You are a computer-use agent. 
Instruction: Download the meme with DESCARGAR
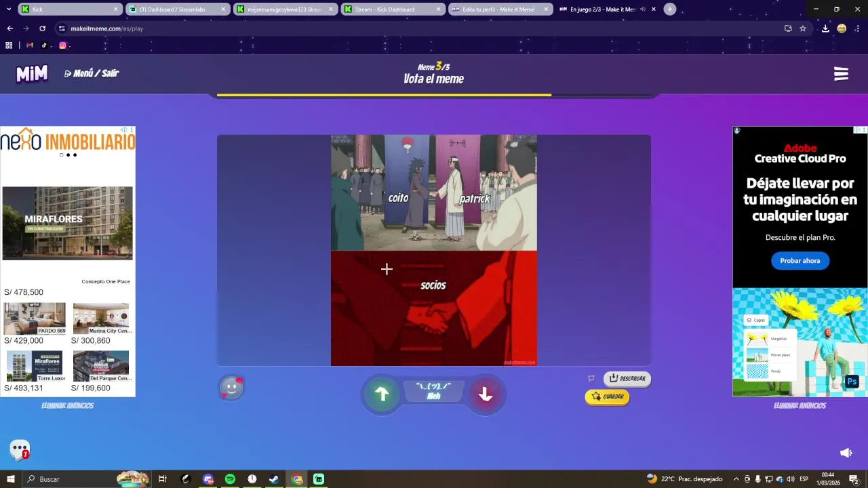(627, 378)
